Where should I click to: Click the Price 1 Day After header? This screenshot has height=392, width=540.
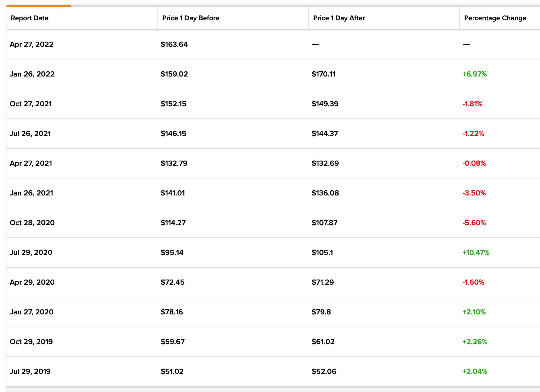coord(339,18)
